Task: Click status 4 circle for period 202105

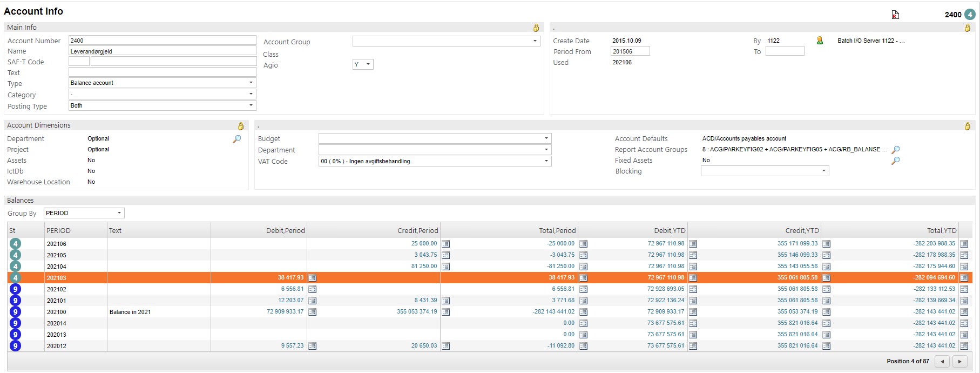Action: (15, 255)
